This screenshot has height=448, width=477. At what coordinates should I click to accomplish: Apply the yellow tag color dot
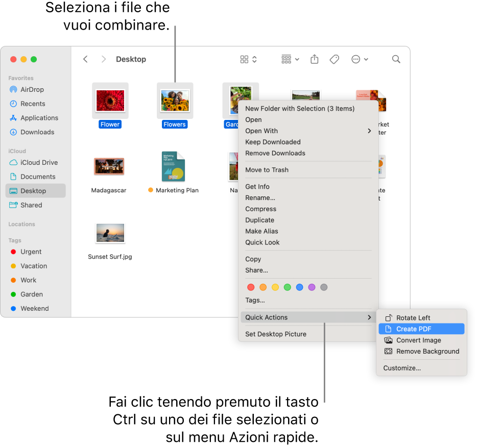click(x=275, y=287)
